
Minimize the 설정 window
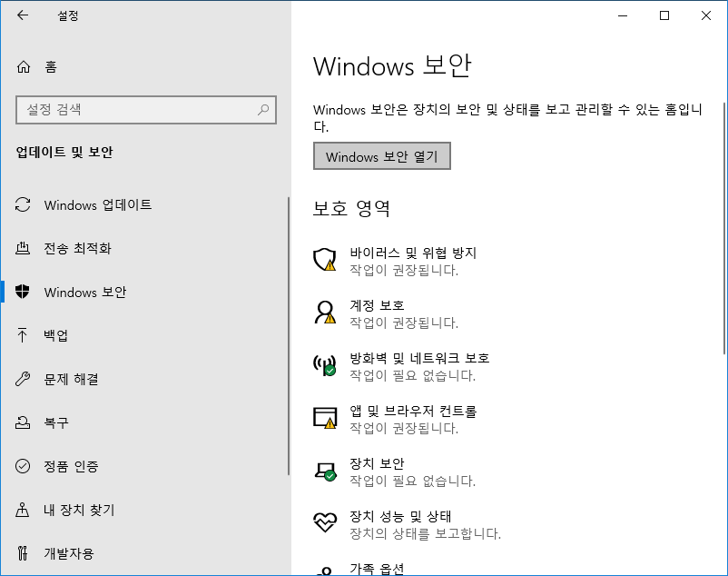[x=623, y=15]
